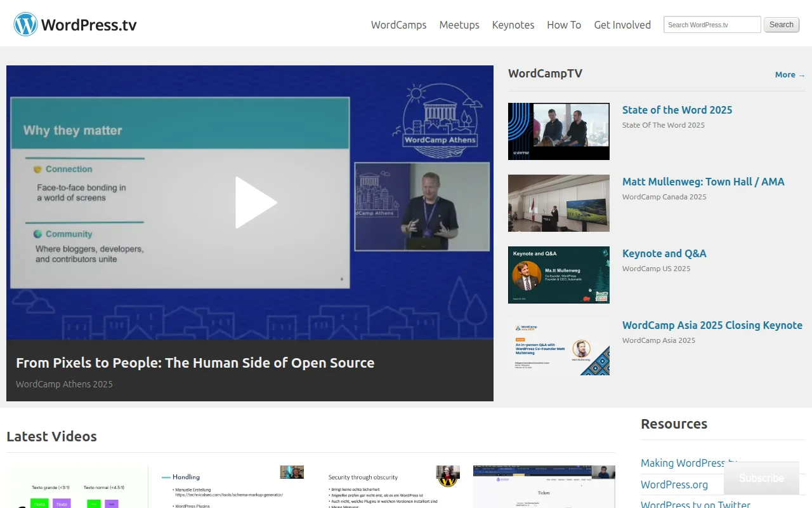Click the Search button
The height and width of the screenshot is (508, 812).
pyautogui.click(x=781, y=24)
